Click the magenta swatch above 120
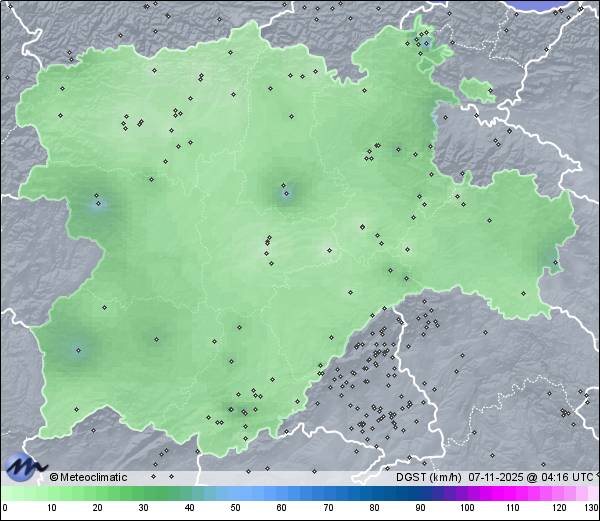The height and width of the screenshot is (521, 600). point(558,493)
